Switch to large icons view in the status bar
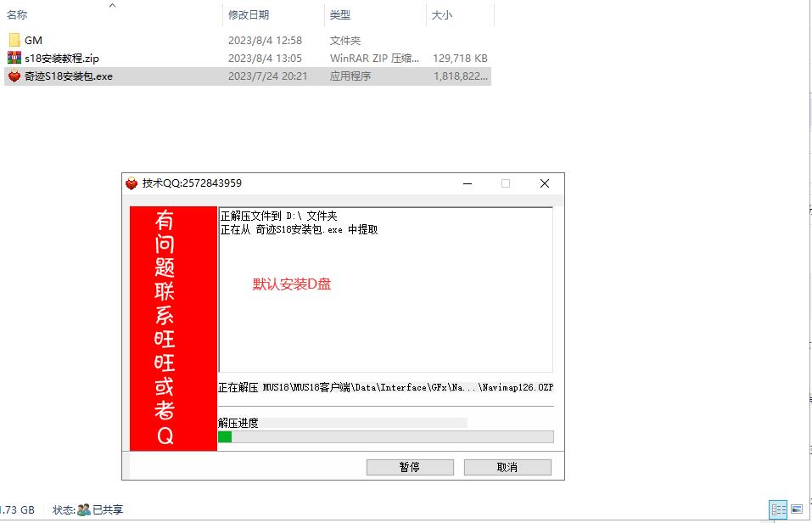This screenshot has height=523, width=812. [797, 509]
